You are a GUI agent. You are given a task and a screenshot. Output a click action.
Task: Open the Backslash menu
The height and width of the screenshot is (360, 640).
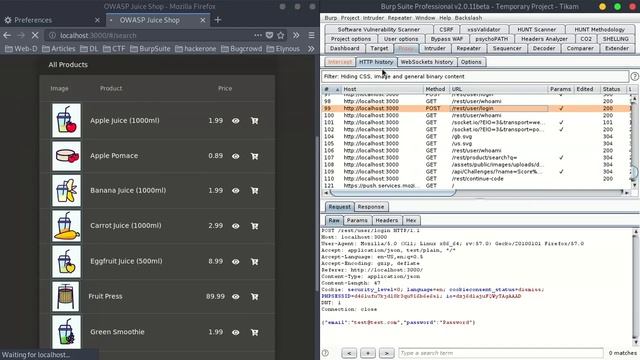[468, 18]
